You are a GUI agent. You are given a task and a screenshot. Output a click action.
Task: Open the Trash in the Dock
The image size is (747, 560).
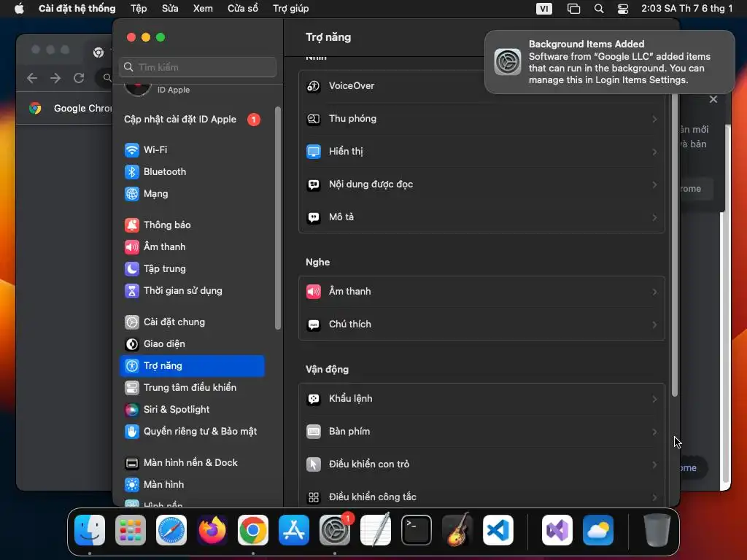click(x=657, y=530)
